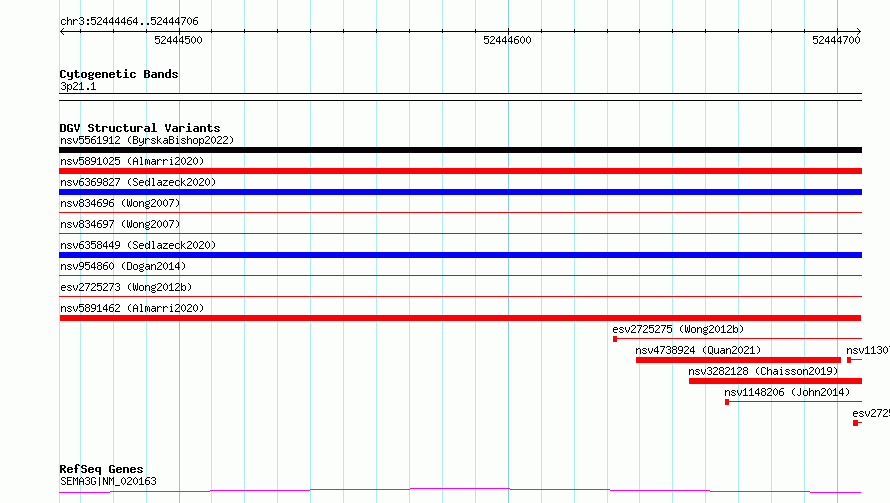Click the red nsv5891025 variant bar
Viewport: 890px width, 503px height.
click(x=460, y=171)
